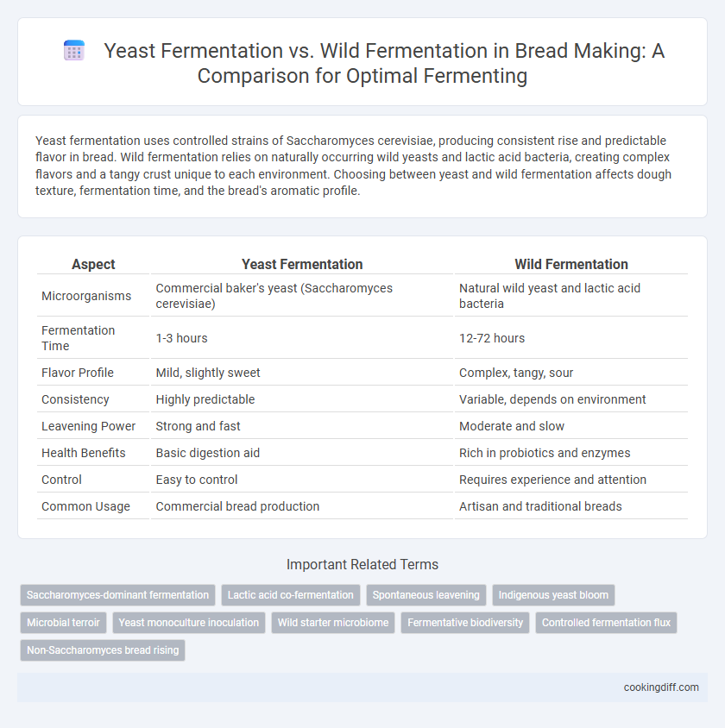This screenshot has height=728, width=725.
Task: Click the Wild starter microbiome tag
Action: [333, 623]
